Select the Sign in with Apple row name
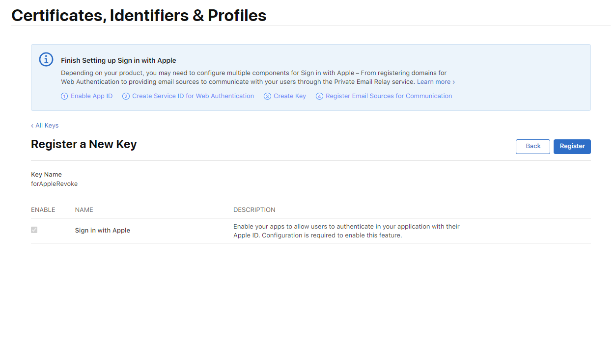 pyautogui.click(x=103, y=230)
